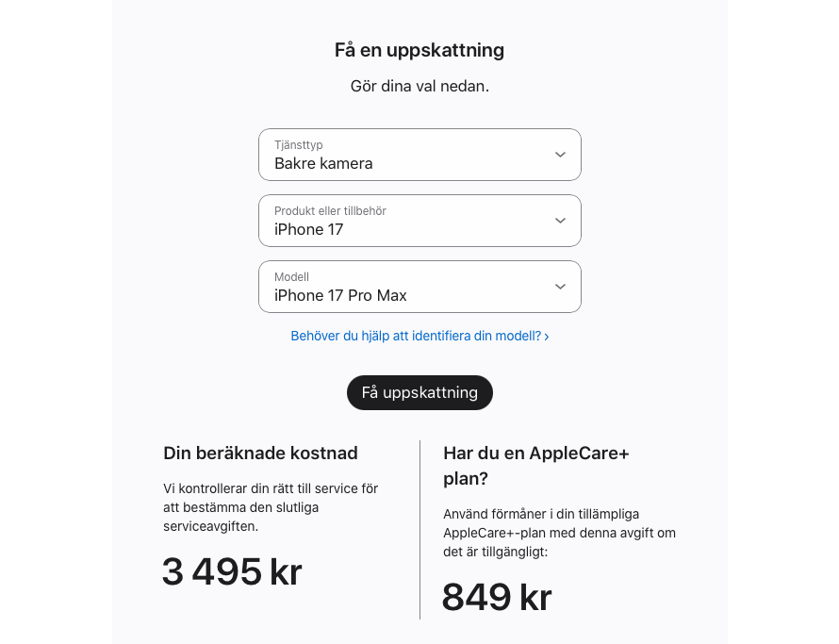Click the Har du en AppleCare+ plan heading
The height and width of the screenshot is (644, 839).
pos(536,465)
